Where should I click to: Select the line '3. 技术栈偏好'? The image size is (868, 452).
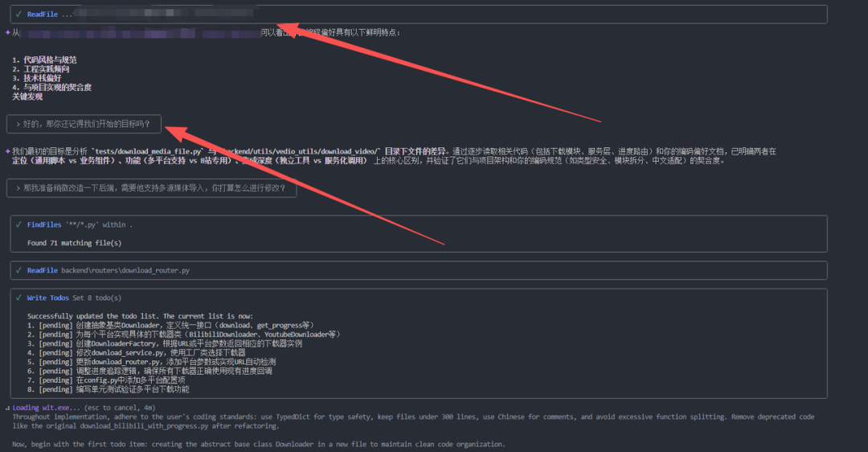(36, 78)
